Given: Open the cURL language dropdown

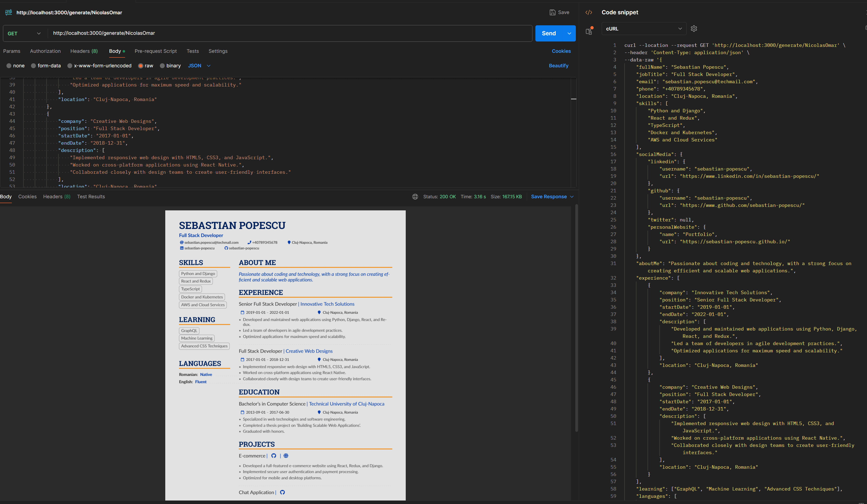Looking at the screenshot, I should [x=643, y=29].
